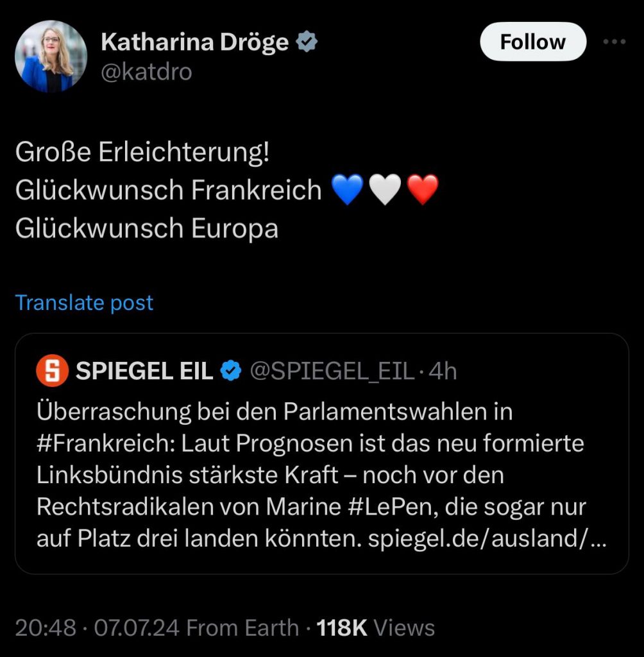The width and height of the screenshot is (644, 657).
Task: Click the white heart emoji
Action: 385,190
